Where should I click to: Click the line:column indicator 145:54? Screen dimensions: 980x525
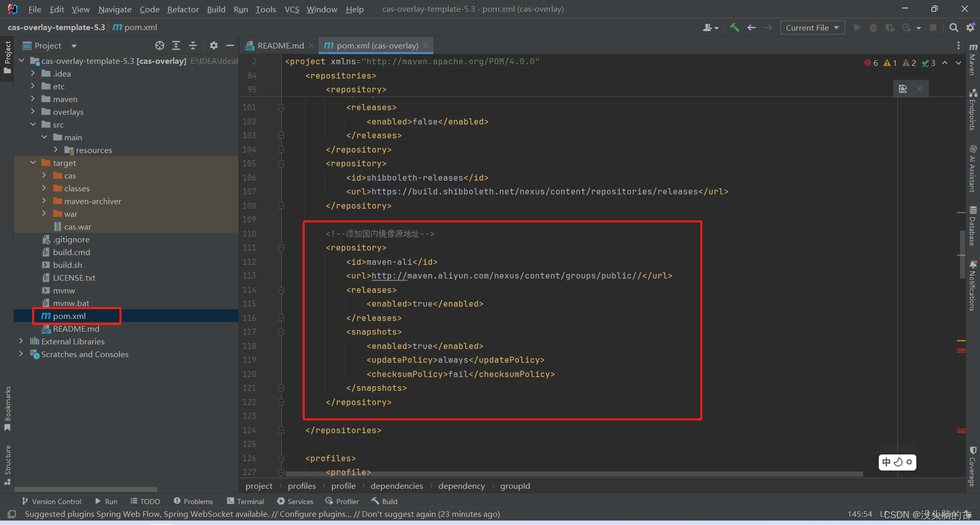(860, 514)
